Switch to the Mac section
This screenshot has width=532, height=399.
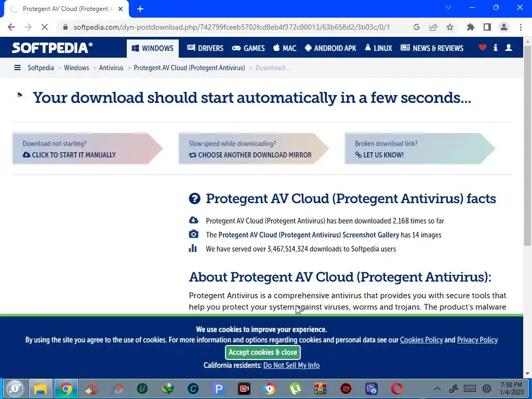click(x=285, y=48)
